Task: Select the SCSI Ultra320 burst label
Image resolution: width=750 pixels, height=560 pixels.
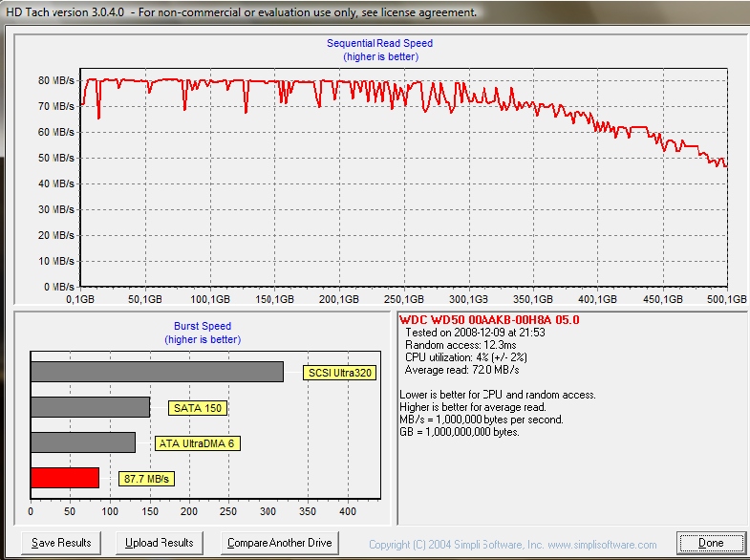Action: (x=339, y=373)
